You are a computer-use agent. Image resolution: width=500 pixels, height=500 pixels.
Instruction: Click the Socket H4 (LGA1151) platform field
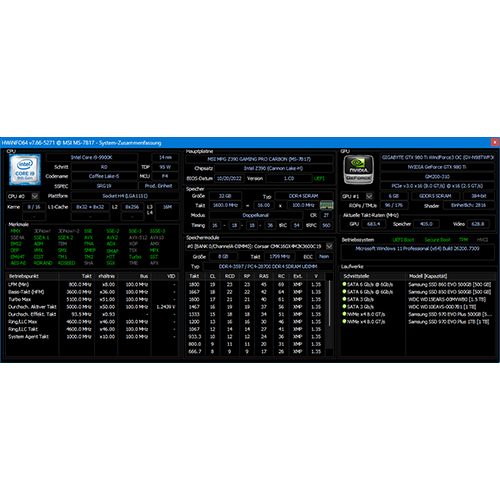tap(125, 196)
